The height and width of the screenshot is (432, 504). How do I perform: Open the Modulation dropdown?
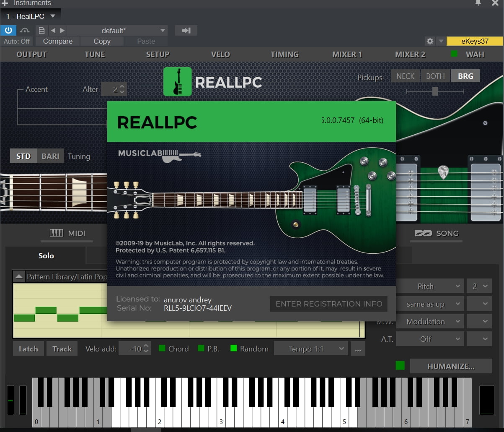[430, 321]
